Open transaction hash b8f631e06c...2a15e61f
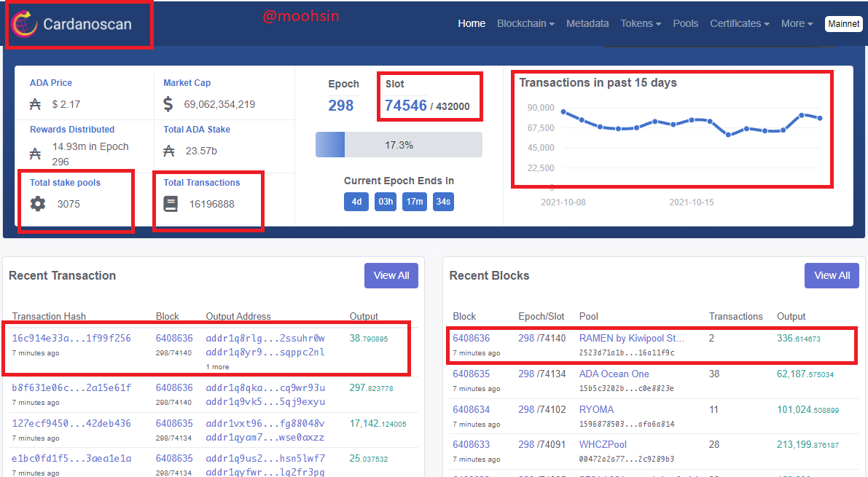 coord(71,387)
